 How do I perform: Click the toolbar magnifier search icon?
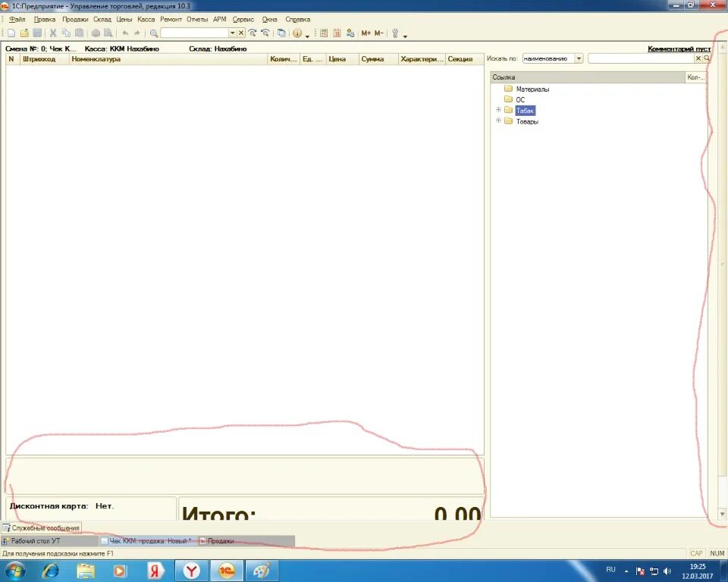pos(154,33)
